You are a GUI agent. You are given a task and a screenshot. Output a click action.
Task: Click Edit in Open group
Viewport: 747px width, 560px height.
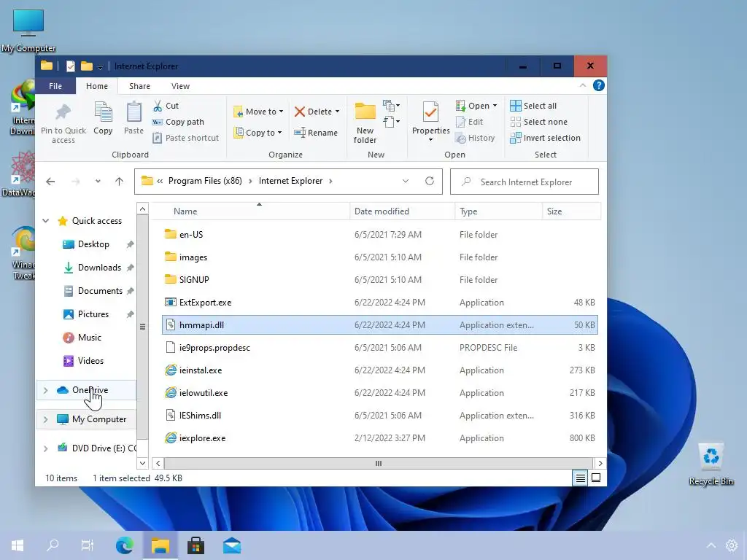pyautogui.click(x=470, y=122)
